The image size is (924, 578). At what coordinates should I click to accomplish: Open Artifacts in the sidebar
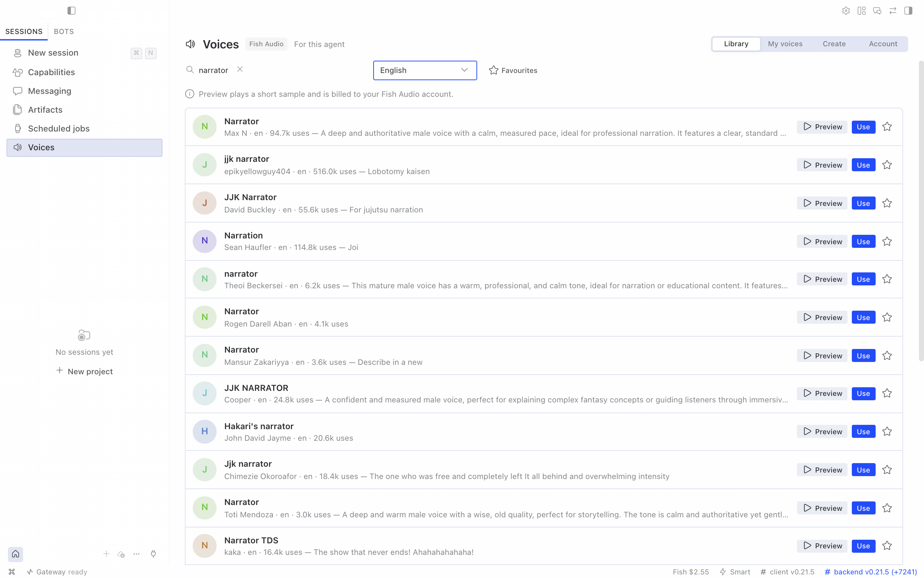tap(84, 110)
